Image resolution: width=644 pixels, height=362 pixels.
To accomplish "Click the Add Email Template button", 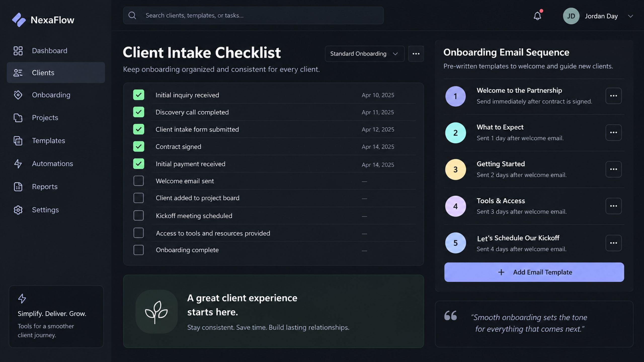I will coord(534,272).
